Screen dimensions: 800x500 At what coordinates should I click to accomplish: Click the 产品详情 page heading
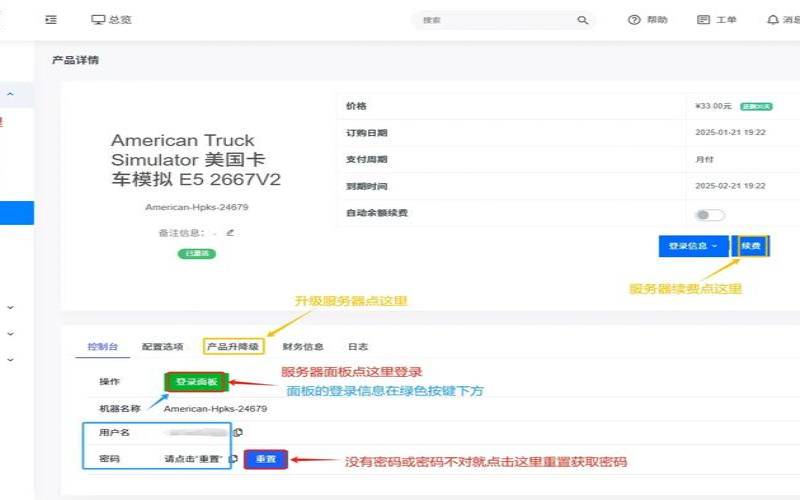pos(76,60)
